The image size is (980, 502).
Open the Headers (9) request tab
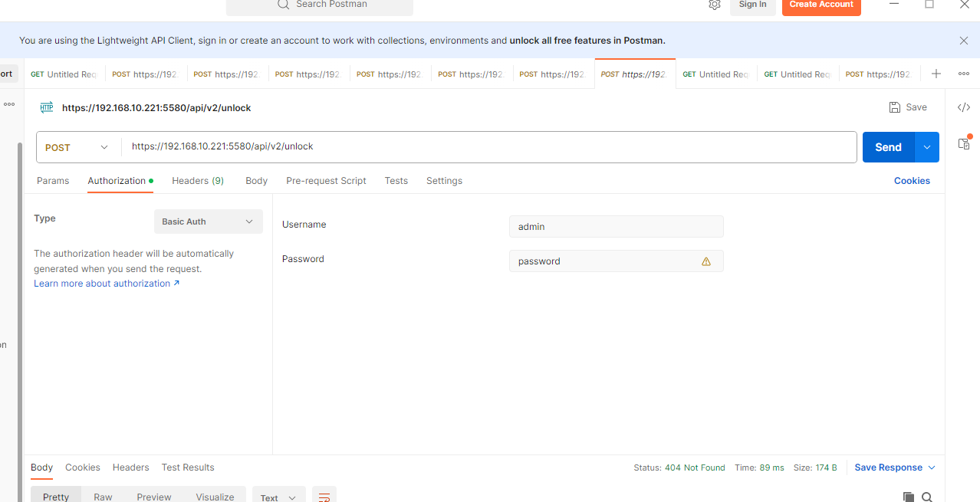(x=198, y=181)
